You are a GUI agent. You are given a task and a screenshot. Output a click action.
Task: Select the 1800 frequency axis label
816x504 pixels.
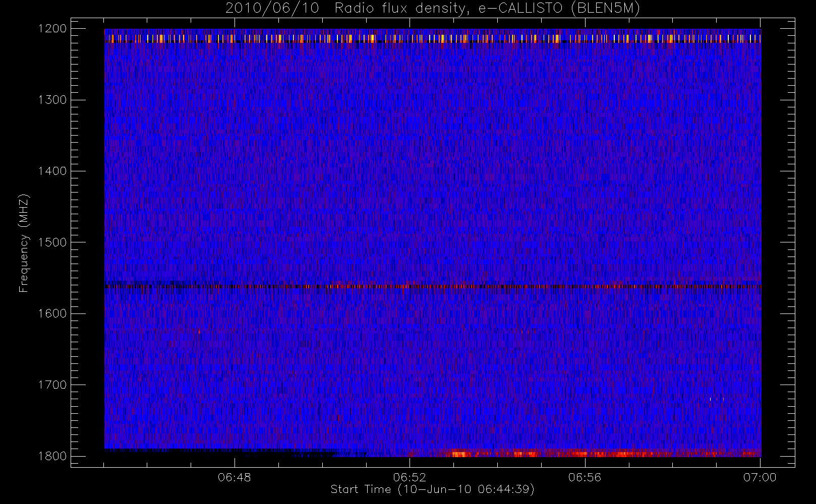click(x=52, y=456)
